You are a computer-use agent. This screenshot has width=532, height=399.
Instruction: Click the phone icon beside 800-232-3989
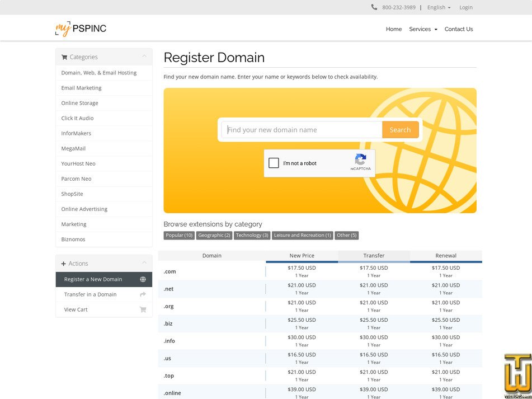pos(374,7)
